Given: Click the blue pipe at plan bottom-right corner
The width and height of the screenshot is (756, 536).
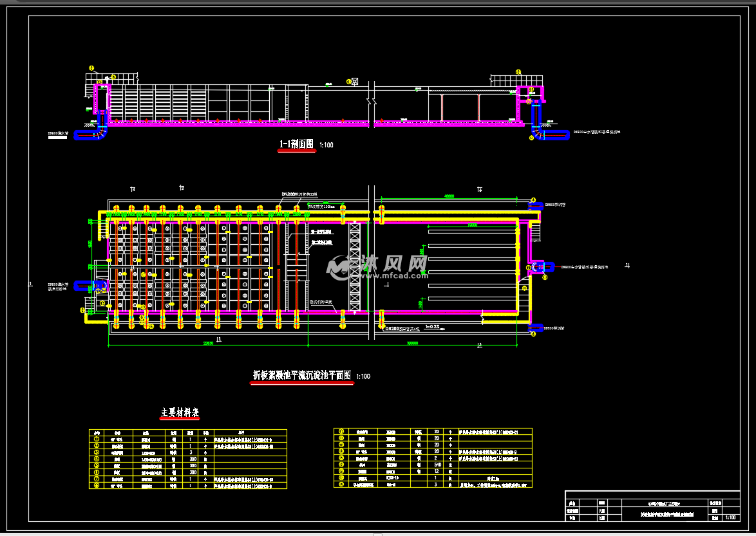Looking at the screenshot, I should (x=536, y=328).
